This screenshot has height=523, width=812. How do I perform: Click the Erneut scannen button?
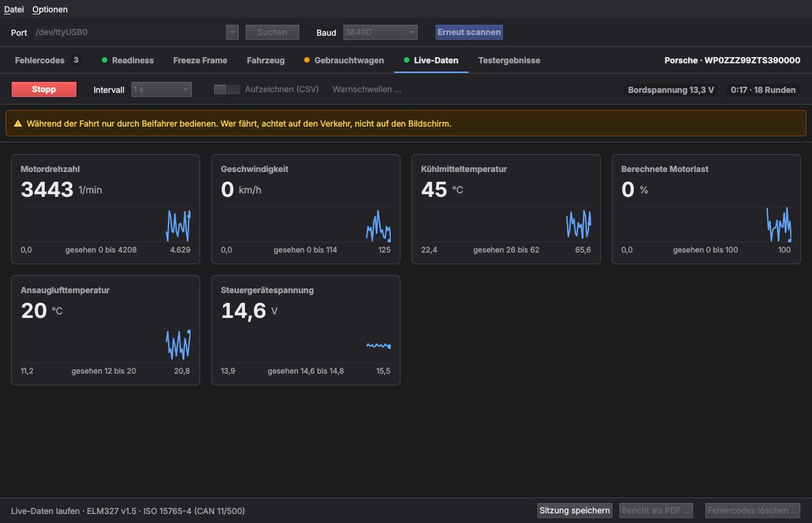pyautogui.click(x=469, y=32)
